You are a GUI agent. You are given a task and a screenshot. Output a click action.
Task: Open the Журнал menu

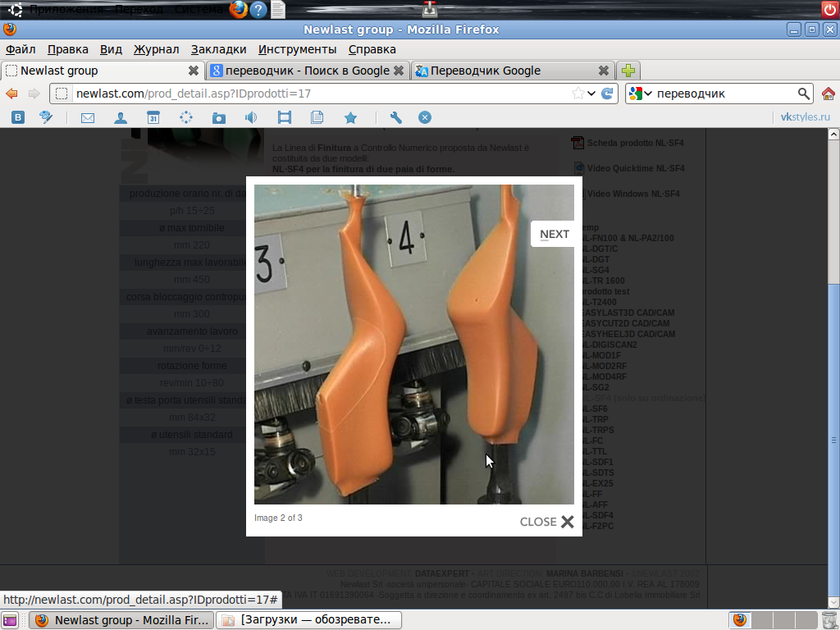click(x=156, y=49)
